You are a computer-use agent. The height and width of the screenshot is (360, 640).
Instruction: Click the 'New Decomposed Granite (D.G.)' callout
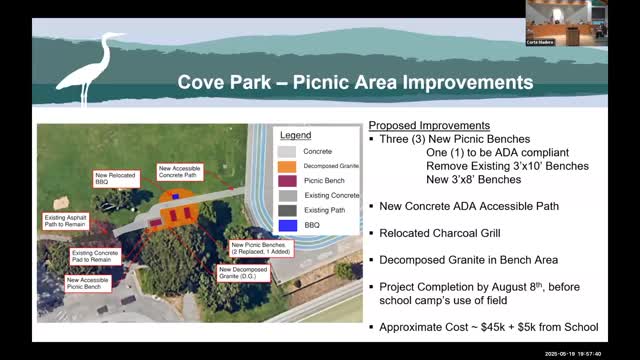pos(243,273)
